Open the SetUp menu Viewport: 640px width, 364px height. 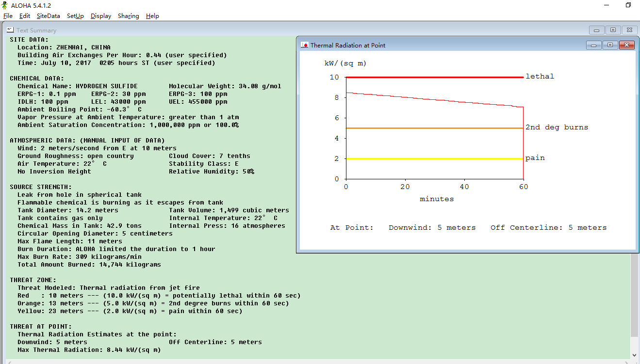pyautogui.click(x=75, y=16)
